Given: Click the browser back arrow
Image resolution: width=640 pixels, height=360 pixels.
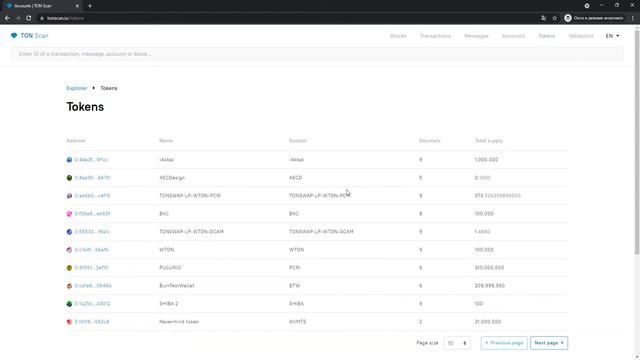Looking at the screenshot, I should coord(7,18).
